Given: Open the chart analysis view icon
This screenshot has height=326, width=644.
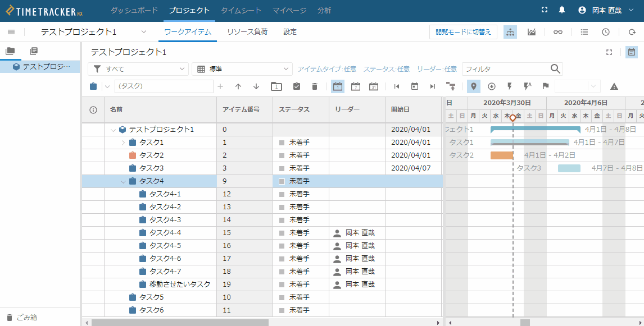Looking at the screenshot, I should pos(532,32).
